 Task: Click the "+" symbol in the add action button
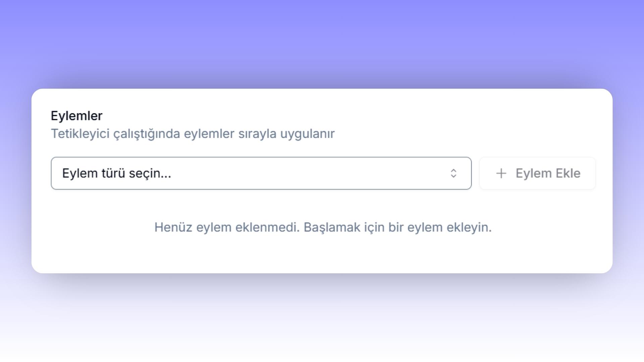tap(501, 173)
